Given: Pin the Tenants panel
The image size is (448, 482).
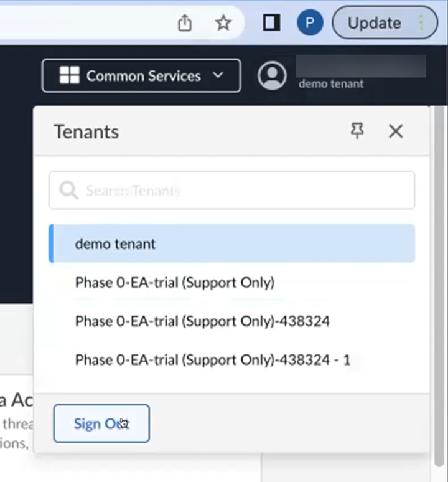Looking at the screenshot, I should click(357, 131).
